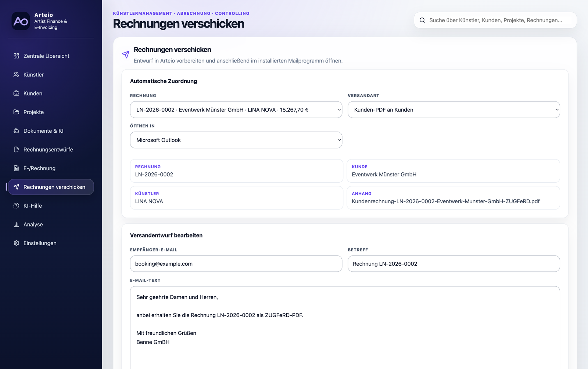Click the Kunden briefcase icon
The image size is (588, 369).
pyautogui.click(x=16, y=93)
